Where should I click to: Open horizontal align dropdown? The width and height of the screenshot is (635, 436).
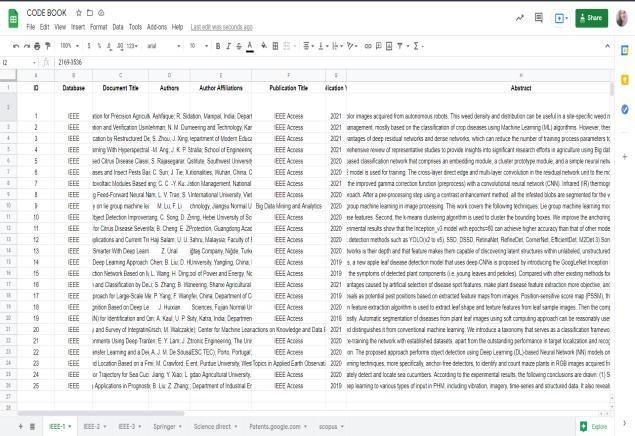pos(309,46)
